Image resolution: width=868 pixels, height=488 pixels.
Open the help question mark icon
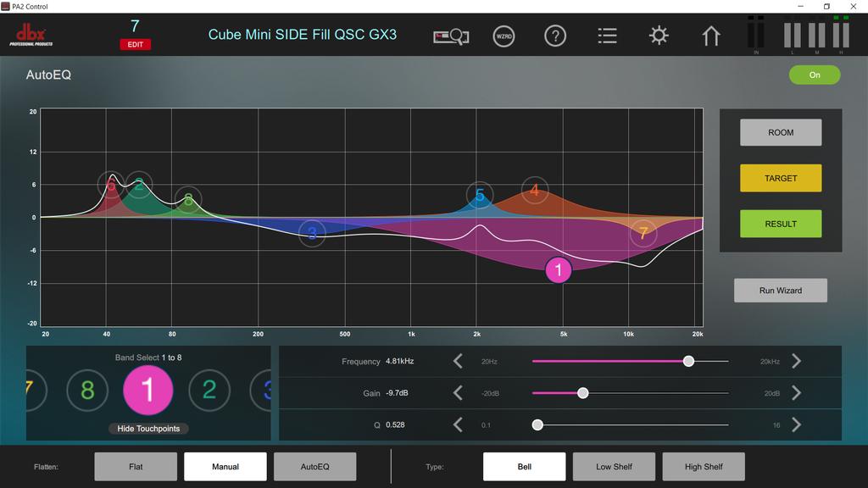[x=555, y=36]
